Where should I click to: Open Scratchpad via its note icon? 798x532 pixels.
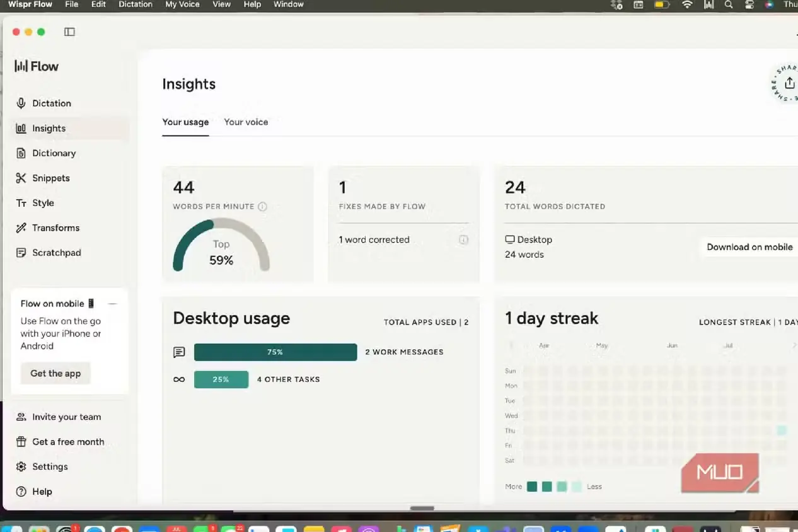pos(21,253)
